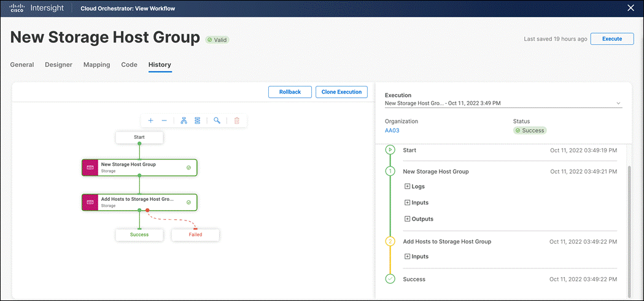Select the New Storage Host Group task node

point(139,167)
